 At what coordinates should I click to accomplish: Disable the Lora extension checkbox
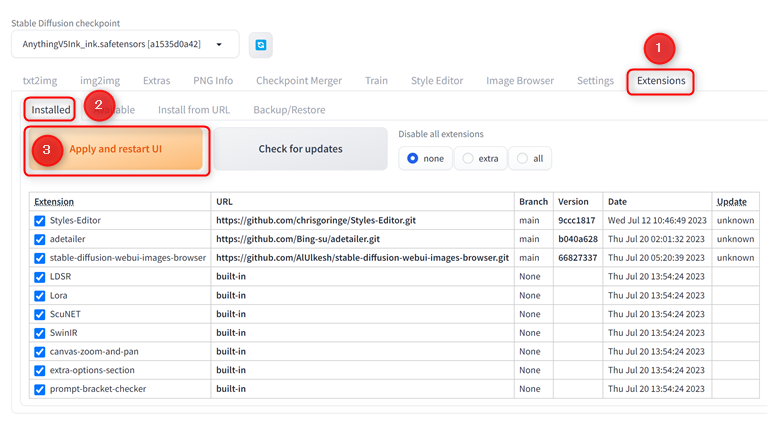(x=40, y=295)
